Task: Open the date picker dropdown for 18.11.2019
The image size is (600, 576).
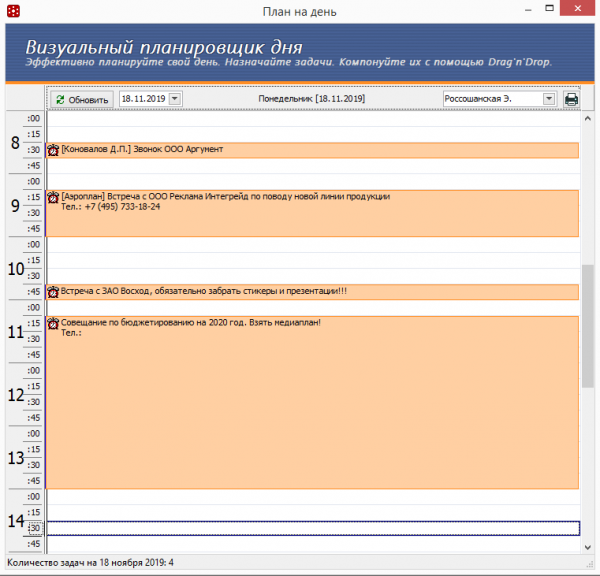Action: 176,99
